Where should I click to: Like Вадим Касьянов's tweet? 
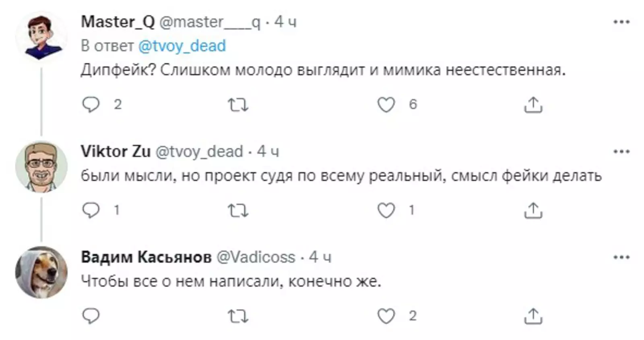tap(386, 316)
